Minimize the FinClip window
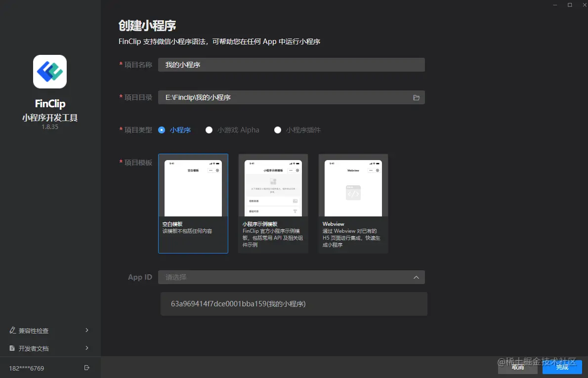 555,5
